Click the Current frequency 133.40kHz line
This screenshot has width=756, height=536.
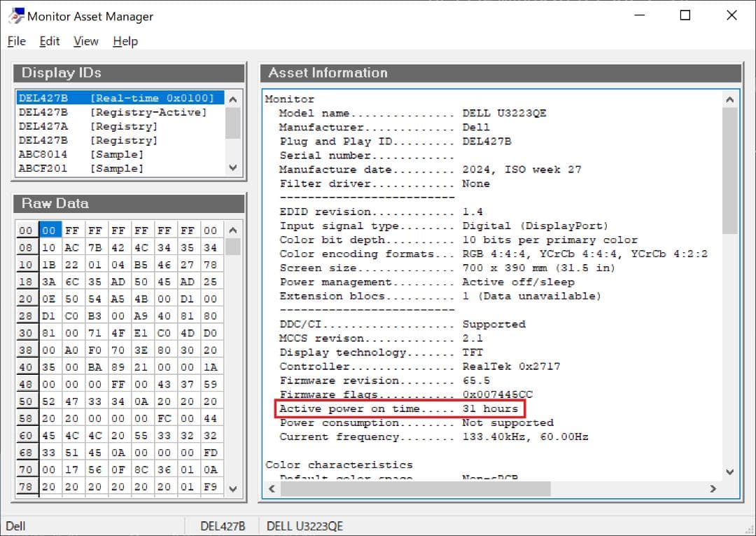[434, 437]
